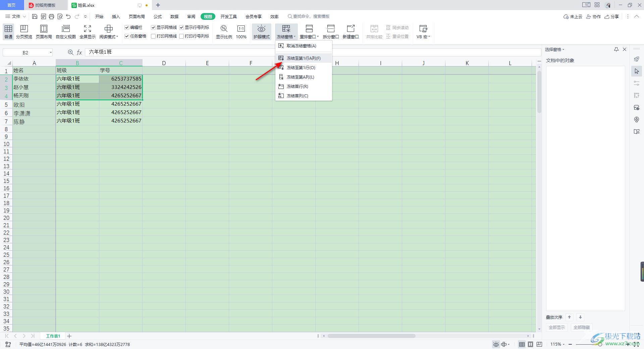The width and height of the screenshot is (644, 349).
Task: Select the Normal view icon
Action: (x=8, y=29)
